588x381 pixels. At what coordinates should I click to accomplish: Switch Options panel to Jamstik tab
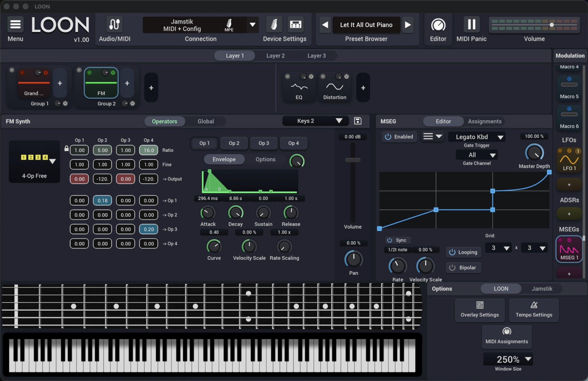pos(542,289)
